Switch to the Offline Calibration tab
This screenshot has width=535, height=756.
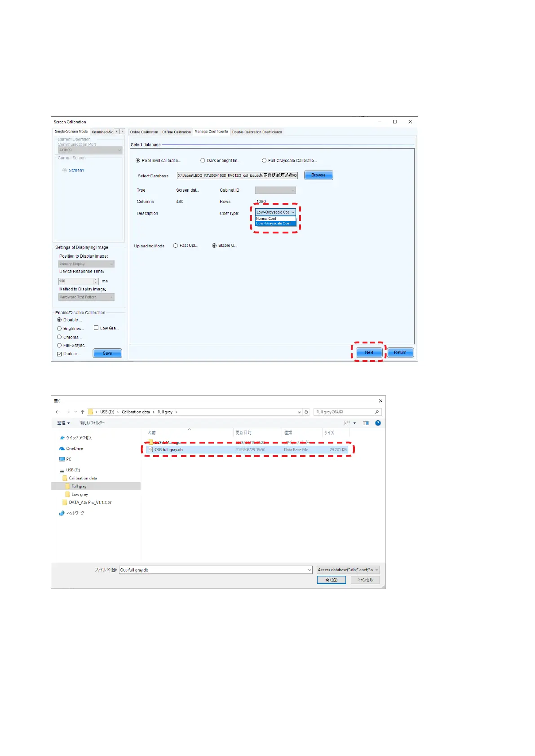176,132
